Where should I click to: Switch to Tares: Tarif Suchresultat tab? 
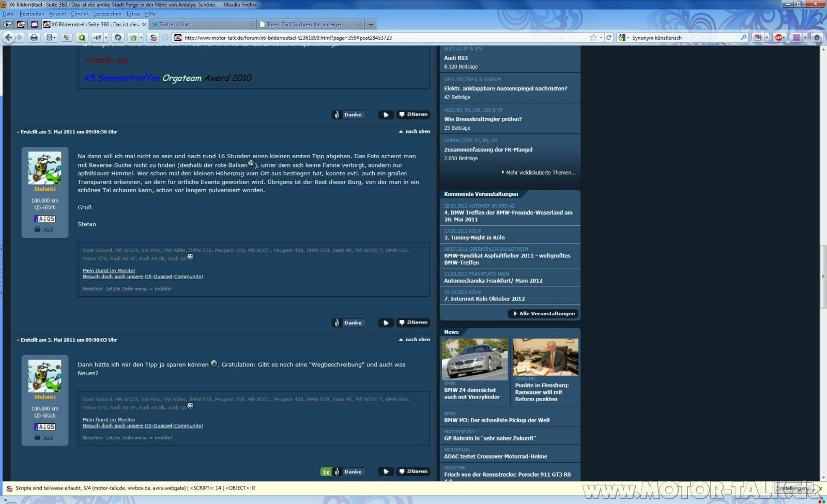point(311,24)
